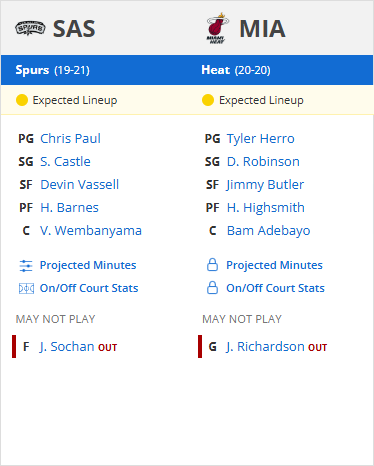Select Devin Vassell at SF
The image size is (374, 466).
click(x=79, y=185)
